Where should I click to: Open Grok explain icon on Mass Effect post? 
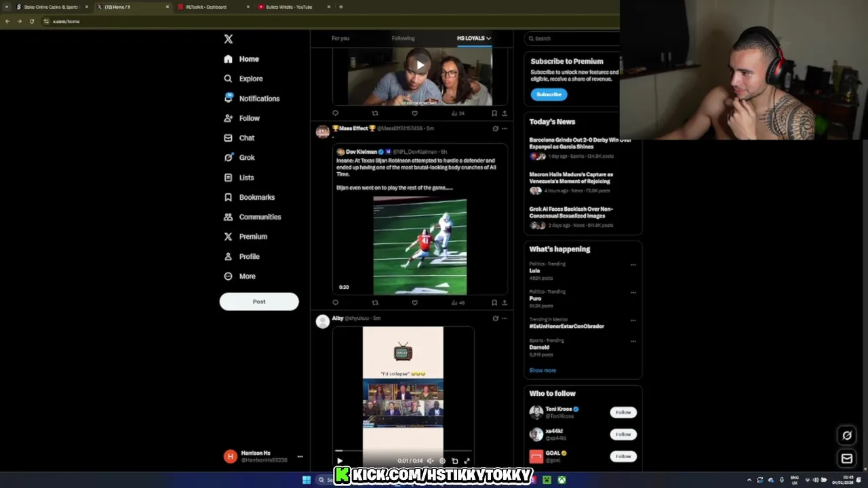click(495, 128)
